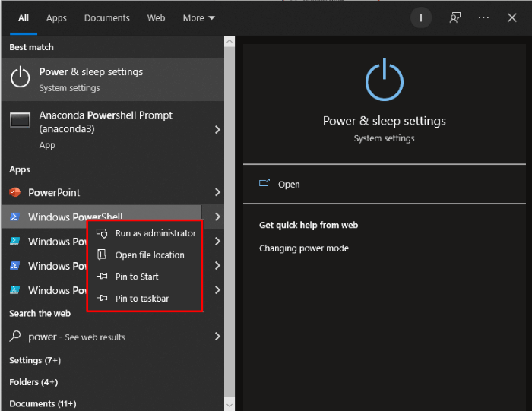Screen dimensions: 532x411
Task: Choose Open file location
Action: (145, 255)
